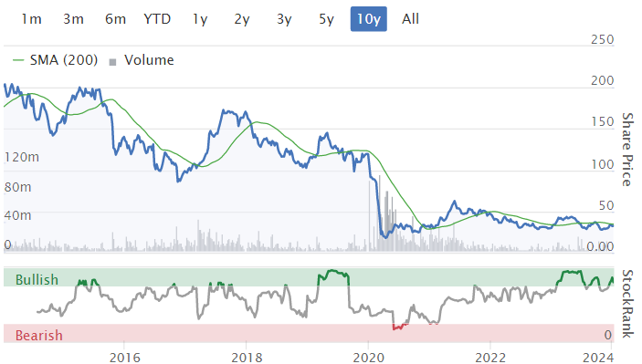
Task: Click the active 10y range button
Action: tap(369, 19)
